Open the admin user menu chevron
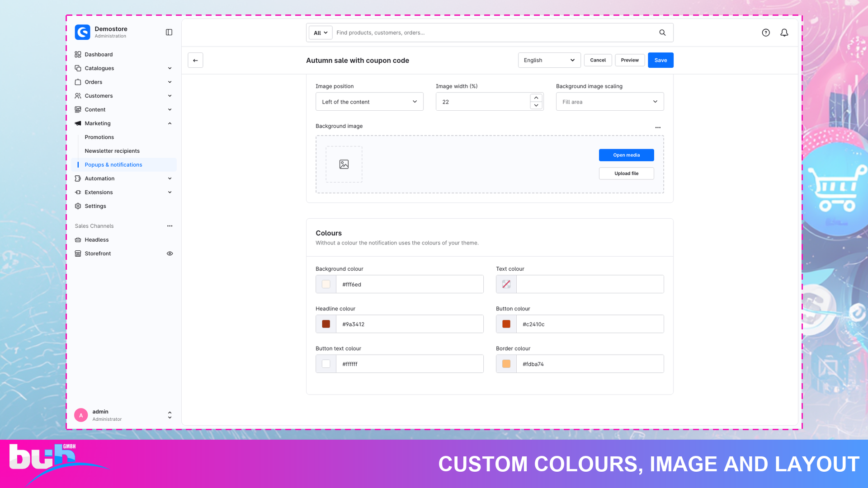The width and height of the screenshot is (868, 488). pos(170,415)
